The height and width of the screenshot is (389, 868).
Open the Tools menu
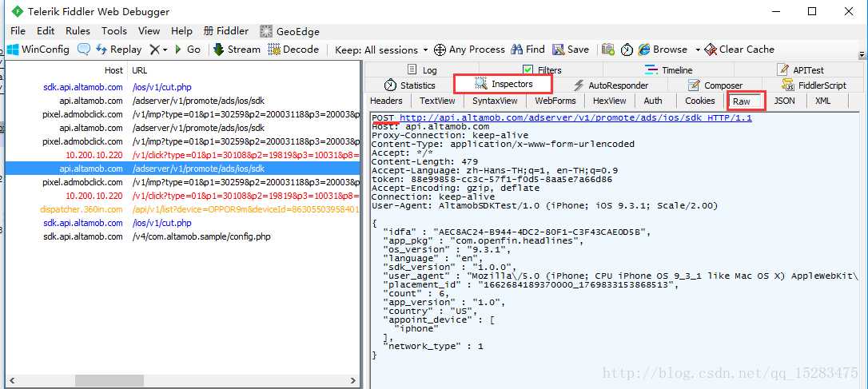tap(114, 31)
